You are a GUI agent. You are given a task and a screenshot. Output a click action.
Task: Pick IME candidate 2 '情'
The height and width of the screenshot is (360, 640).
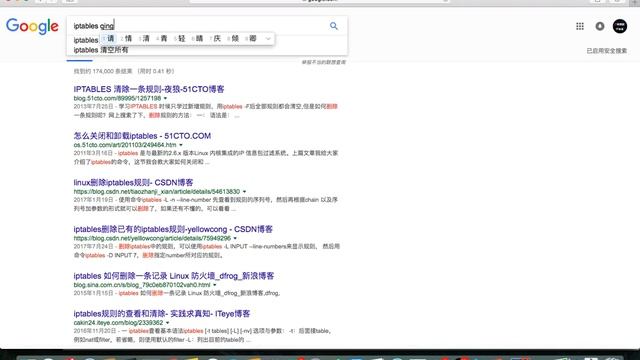coord(127,39)
